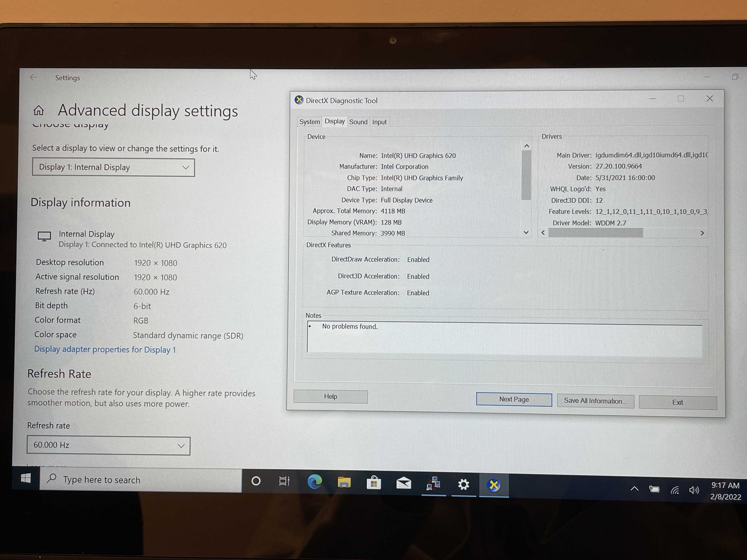Click the Device list vertical scrollbar thumb

tap(526, 175)
